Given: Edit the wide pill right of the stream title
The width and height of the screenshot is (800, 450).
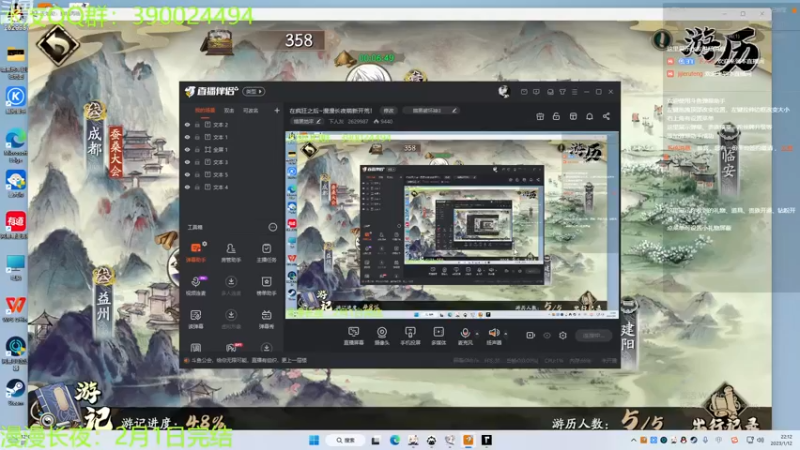Looking at the screenshot, I should point(431,110).
